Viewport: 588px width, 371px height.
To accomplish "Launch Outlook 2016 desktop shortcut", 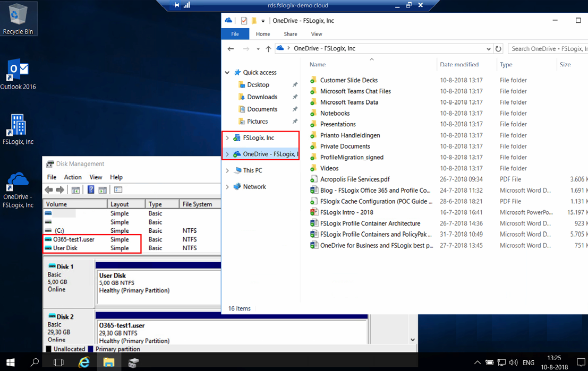I will [x=18, y=74].
